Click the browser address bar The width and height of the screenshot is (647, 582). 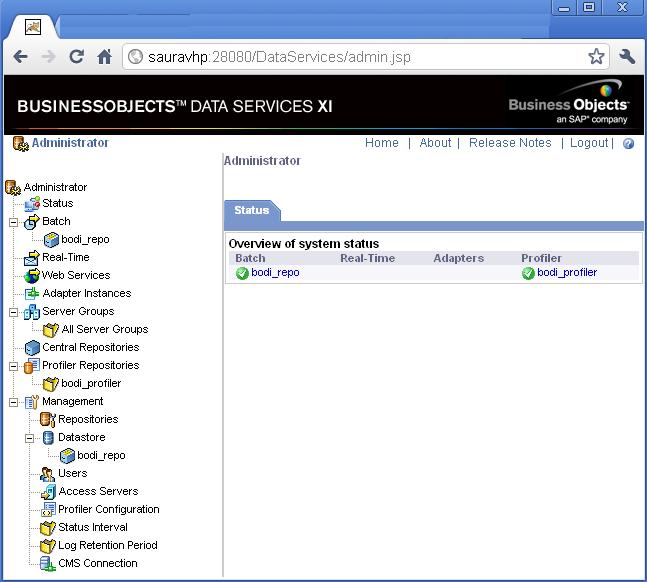(365, 57)
